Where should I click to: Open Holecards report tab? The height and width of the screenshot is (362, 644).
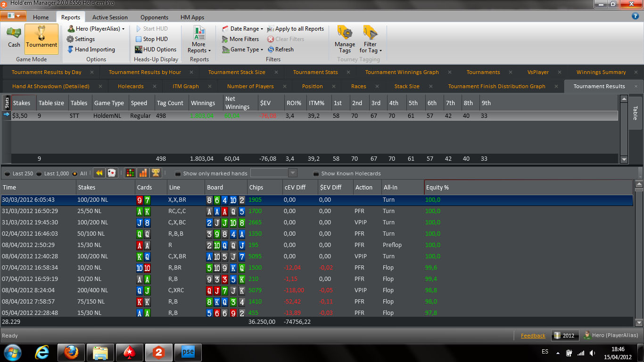(x=131, y=86)
